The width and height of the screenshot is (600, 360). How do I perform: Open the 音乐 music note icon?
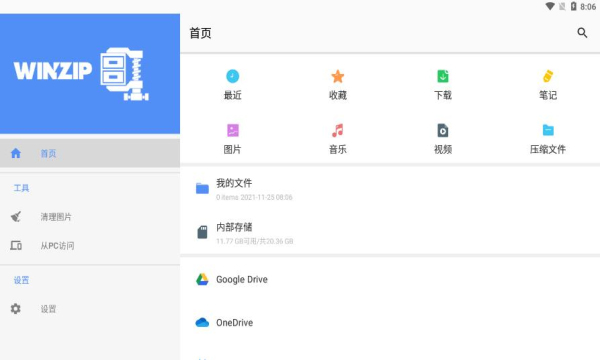coord(338,130)
